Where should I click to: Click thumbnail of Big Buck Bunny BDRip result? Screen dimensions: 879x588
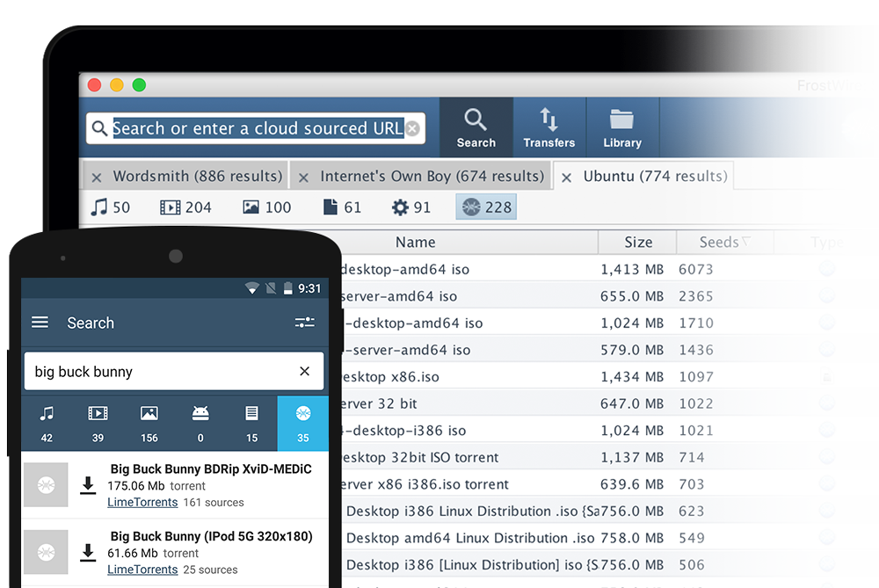pyautogui.click(x=46, y=485)
